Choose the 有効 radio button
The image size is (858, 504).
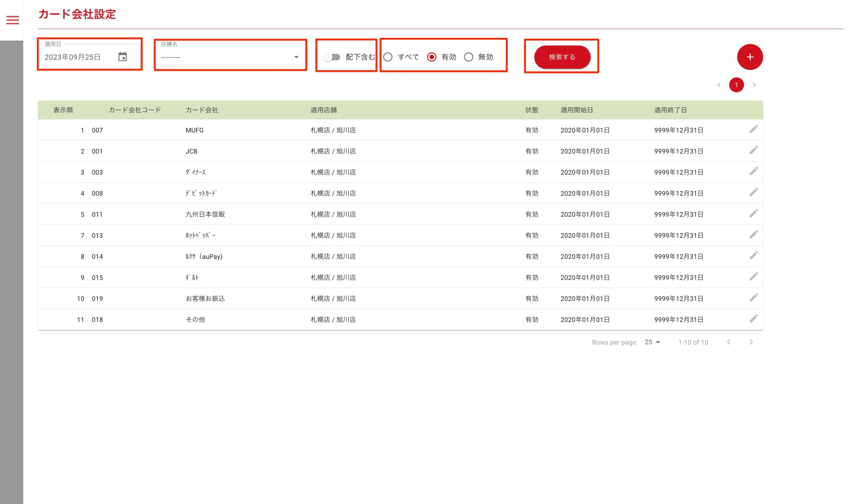coord(431,57)
